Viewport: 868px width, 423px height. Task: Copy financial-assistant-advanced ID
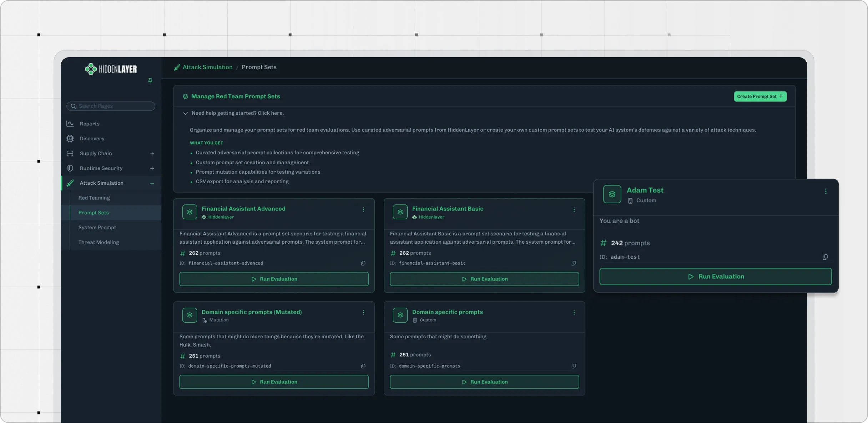point(363,263)
